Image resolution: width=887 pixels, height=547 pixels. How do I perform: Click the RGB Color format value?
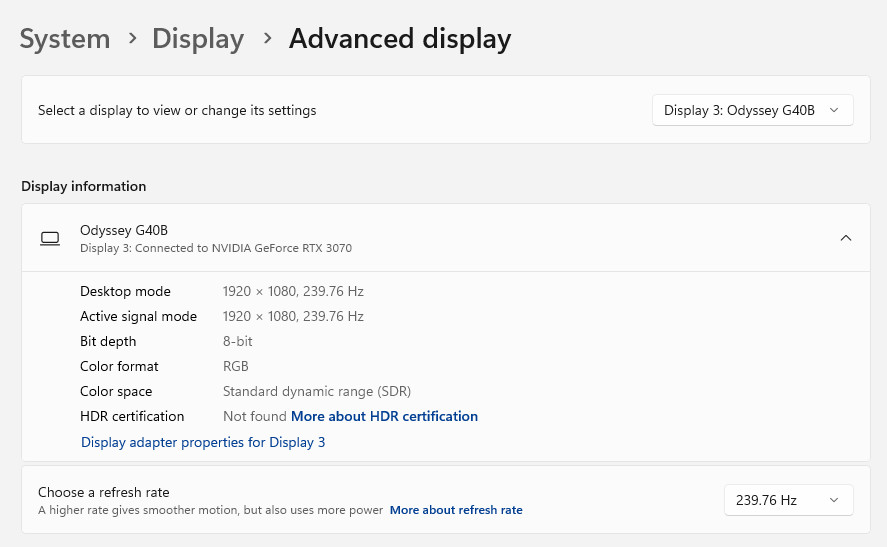tap(236, 366)
